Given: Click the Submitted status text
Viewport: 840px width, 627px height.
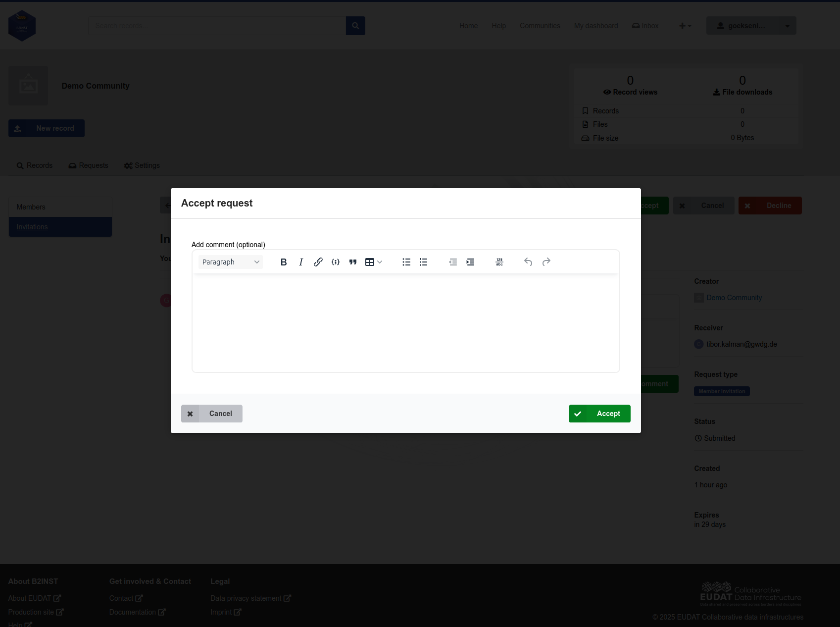Looking at the screenshot, I should (719, 438).
